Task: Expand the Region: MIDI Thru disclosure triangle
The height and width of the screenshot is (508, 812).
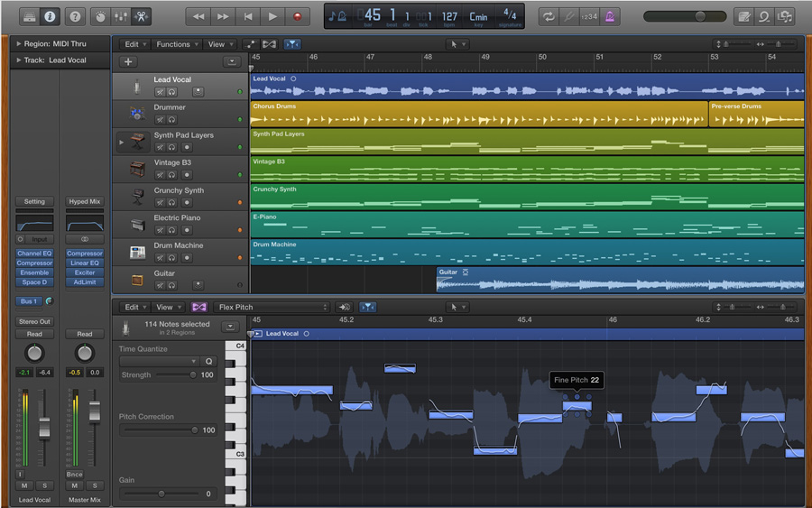Action: click(19, 43)
